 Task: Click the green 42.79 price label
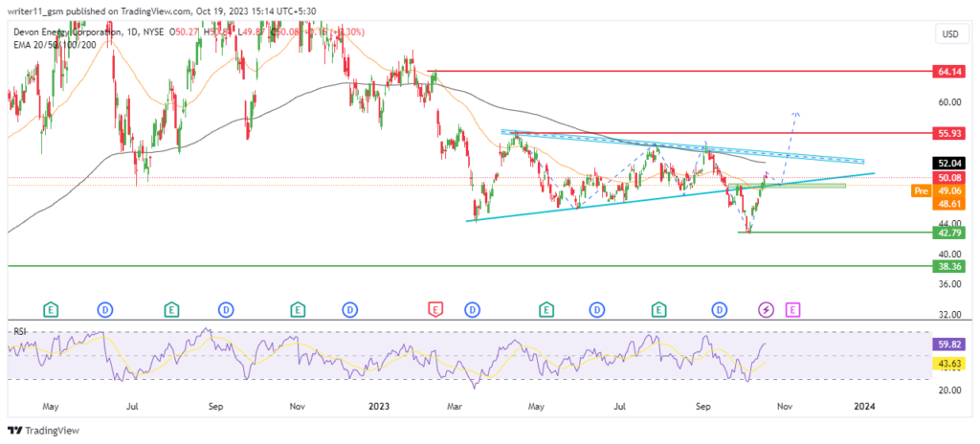948,233
